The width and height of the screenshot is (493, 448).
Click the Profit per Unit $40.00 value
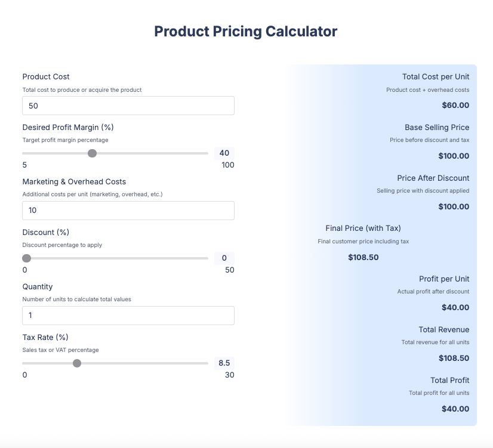455,307
